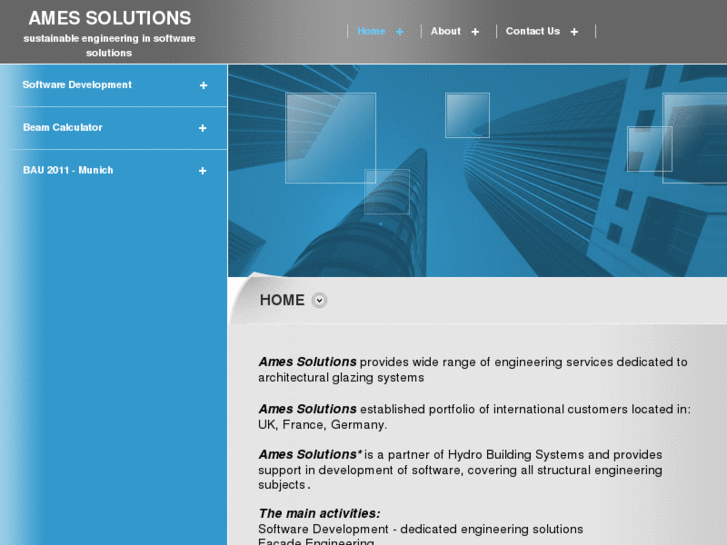Open the Contact Us menu item
This screenshot has width=727, height=545.
point(533,31)
